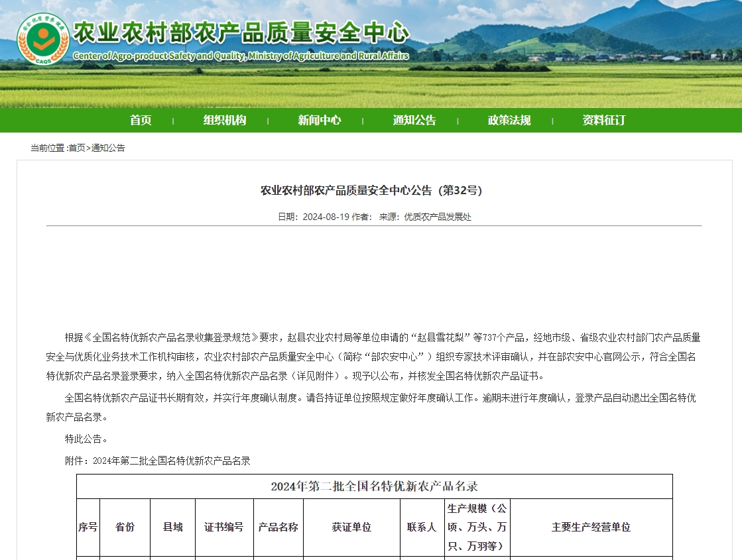
Task: Click the table title 2024年第二批全国名特优新农产品名录
Action: [374, 486]
